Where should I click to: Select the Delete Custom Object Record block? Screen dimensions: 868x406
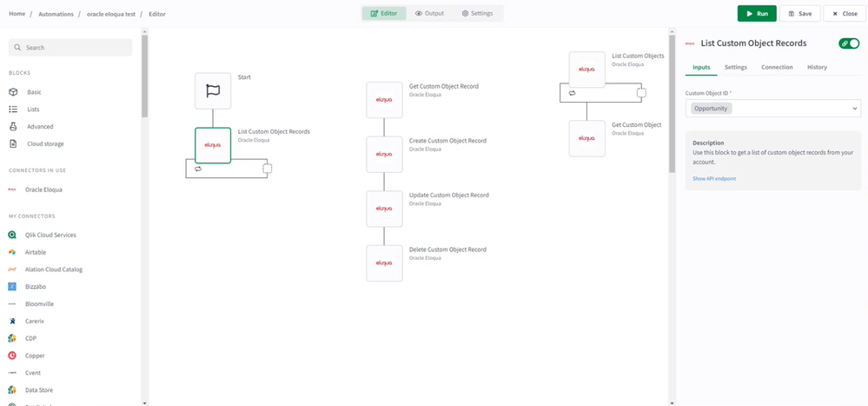point(384,263)
